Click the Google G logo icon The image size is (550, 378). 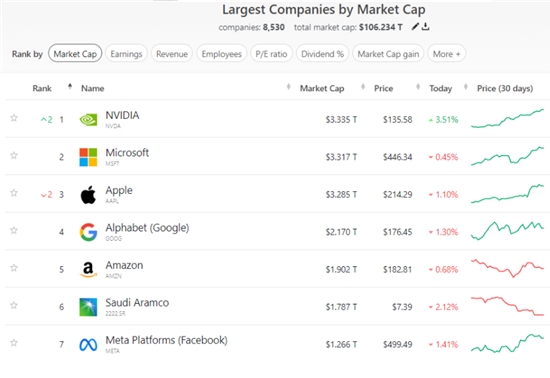pyautogui.click(x=88, y=232)
